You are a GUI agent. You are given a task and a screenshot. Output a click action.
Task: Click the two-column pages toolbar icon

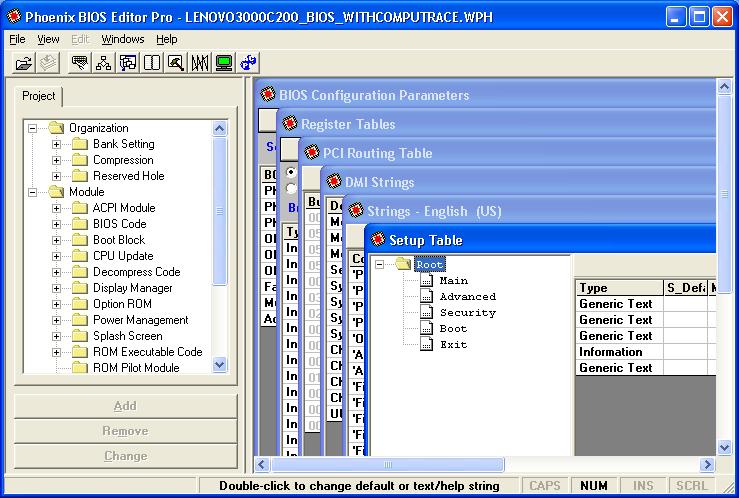point(152,63)
